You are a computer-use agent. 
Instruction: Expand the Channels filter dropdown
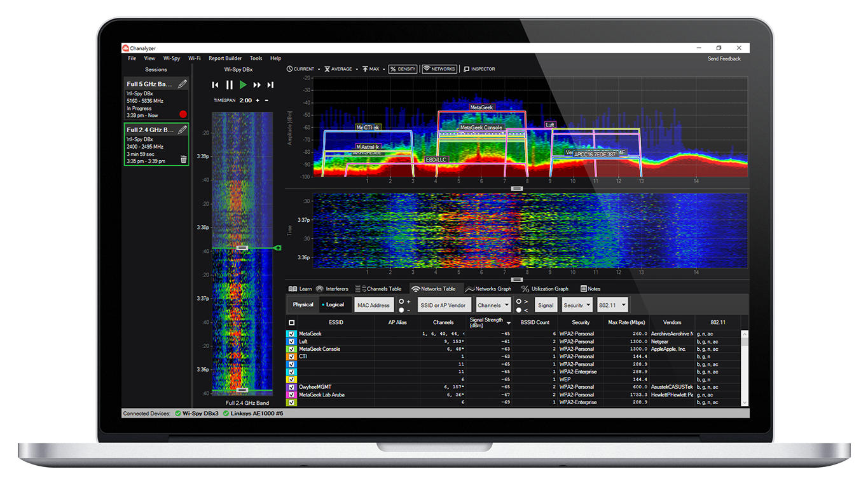click(493, 304)
